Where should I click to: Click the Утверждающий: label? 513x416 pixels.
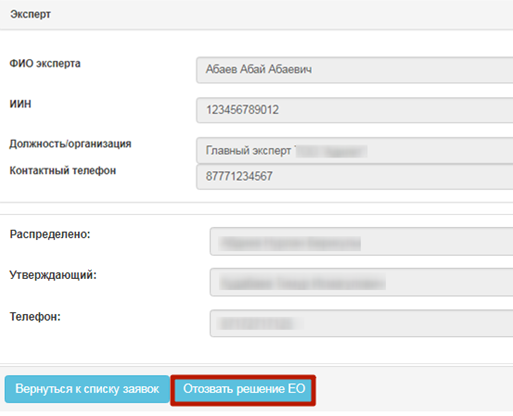click(53, 275)
